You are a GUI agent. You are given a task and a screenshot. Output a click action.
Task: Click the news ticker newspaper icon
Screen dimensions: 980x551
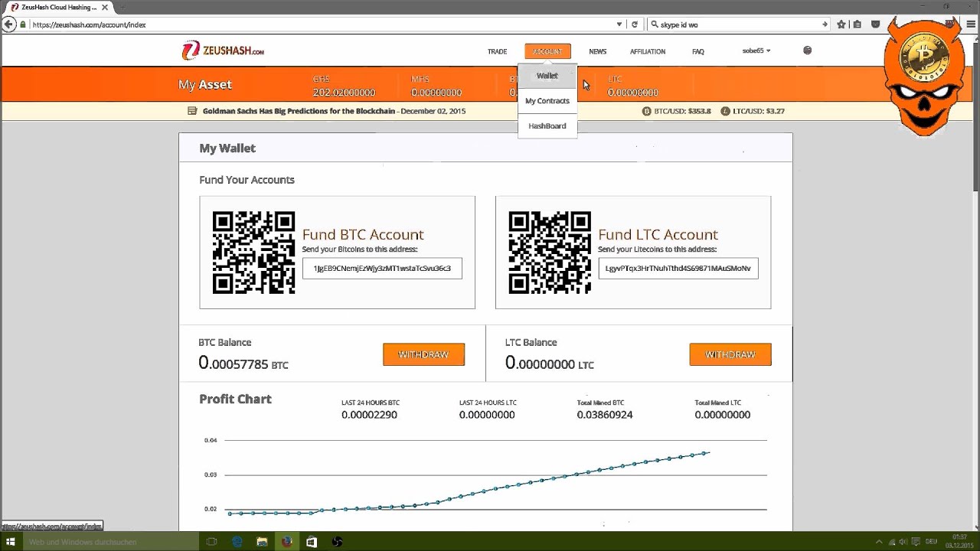tap(192, 111)
